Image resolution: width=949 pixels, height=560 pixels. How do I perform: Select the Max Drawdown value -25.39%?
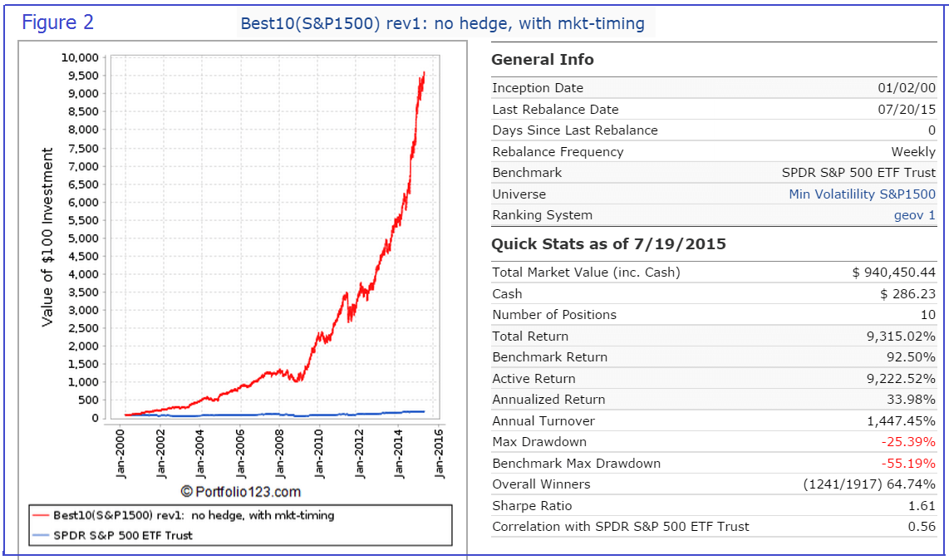coord(908,442)
